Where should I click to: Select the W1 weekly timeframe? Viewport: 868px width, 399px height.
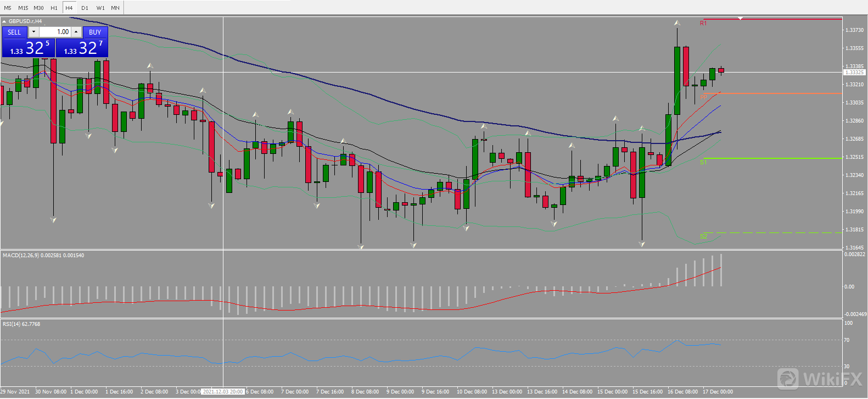pyautogui.click(x=100, y=8)
